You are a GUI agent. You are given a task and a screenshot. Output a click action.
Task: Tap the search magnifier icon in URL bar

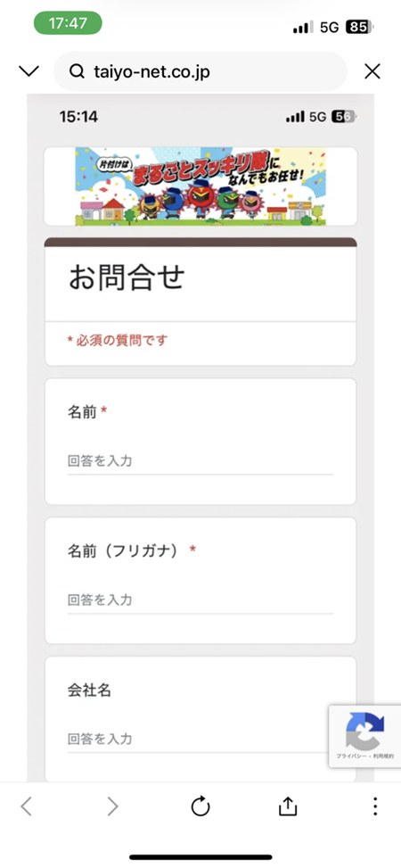[78, 71]
